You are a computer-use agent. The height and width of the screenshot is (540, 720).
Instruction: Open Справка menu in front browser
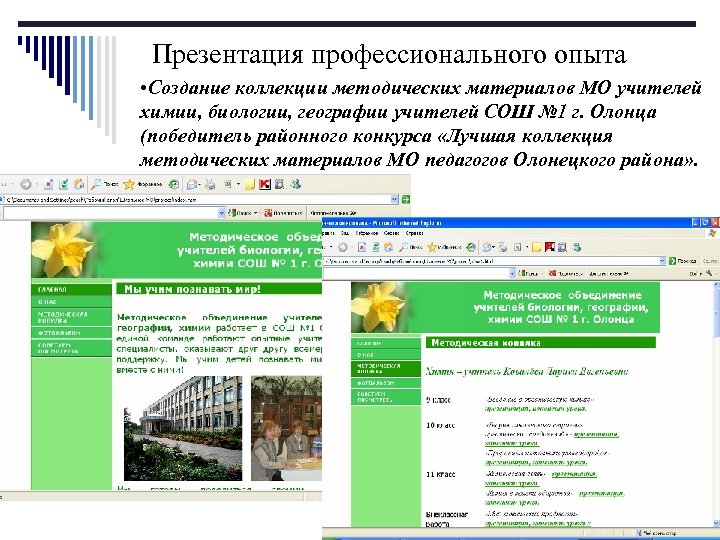[415, 233]
